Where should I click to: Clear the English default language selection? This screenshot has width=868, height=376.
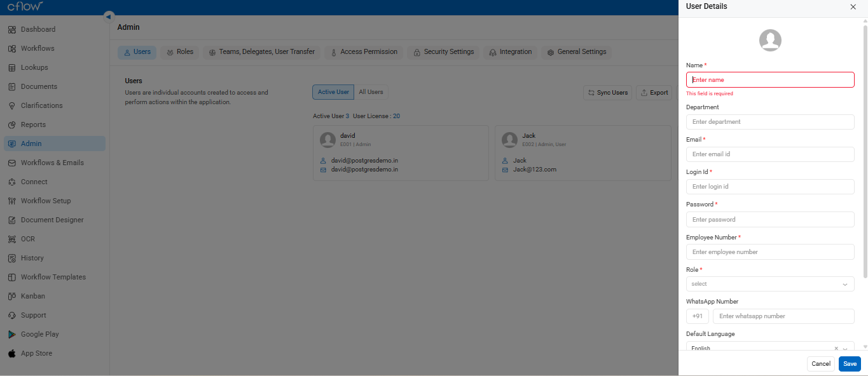[836, 348]
